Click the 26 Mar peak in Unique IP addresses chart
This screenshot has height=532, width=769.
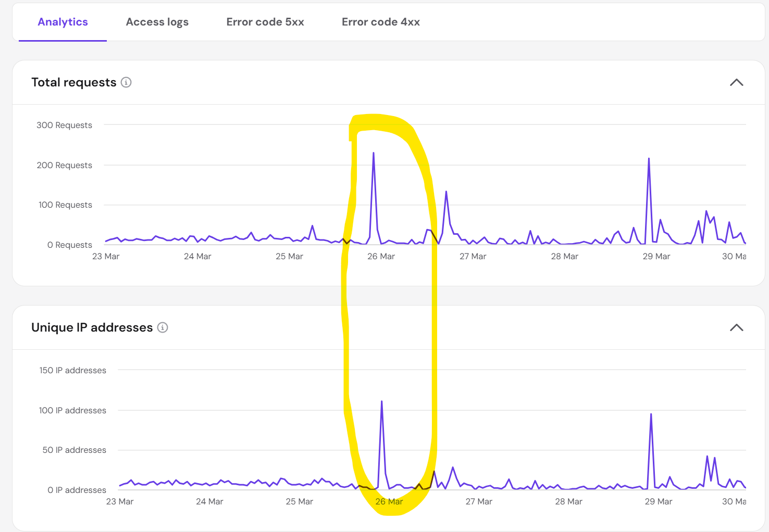point(382,402)
